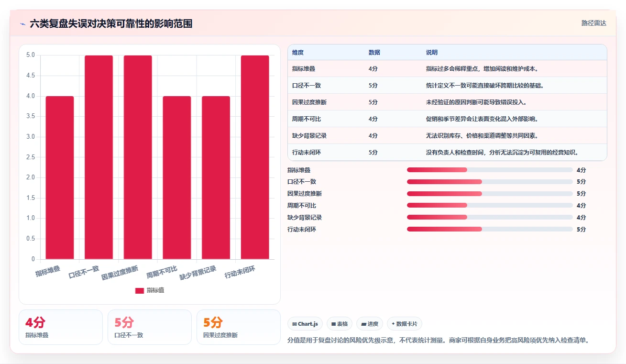Viewport: 626px width, 364px height.
Task: Open the 4分 指标堆叠 data card
Action: (x=61, y=327)
